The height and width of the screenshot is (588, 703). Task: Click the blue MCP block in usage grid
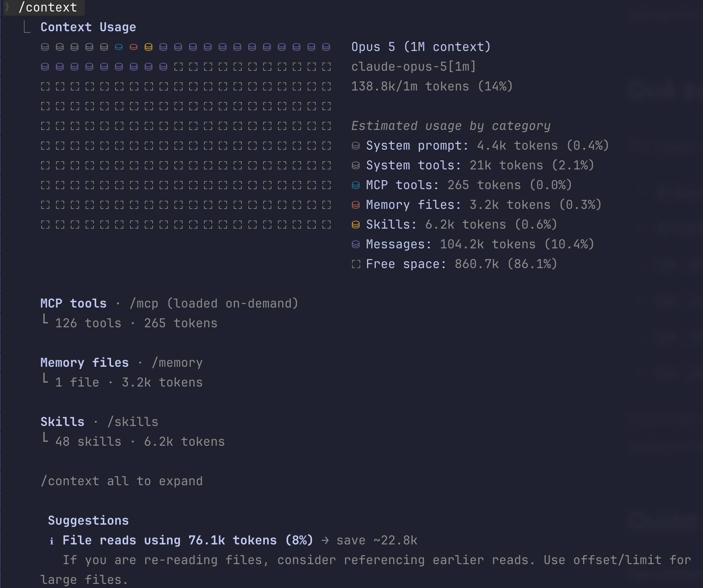119,47
